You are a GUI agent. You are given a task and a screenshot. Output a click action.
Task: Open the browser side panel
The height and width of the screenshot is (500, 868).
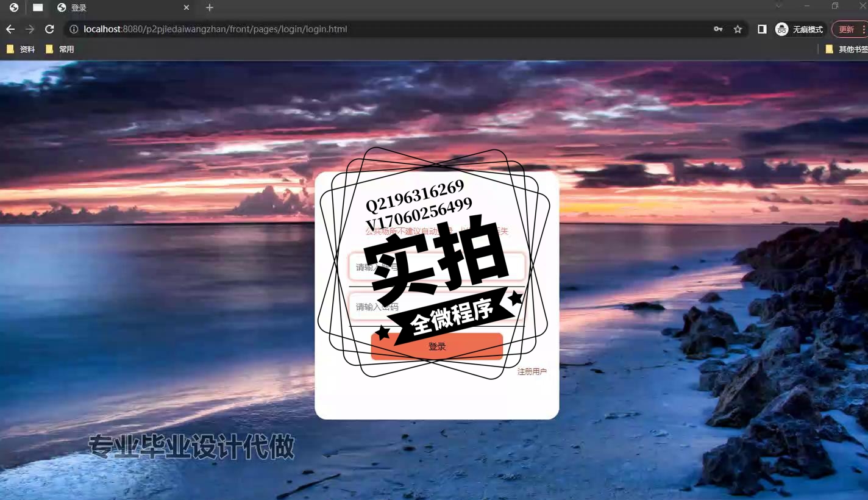[x=762, y=29]
